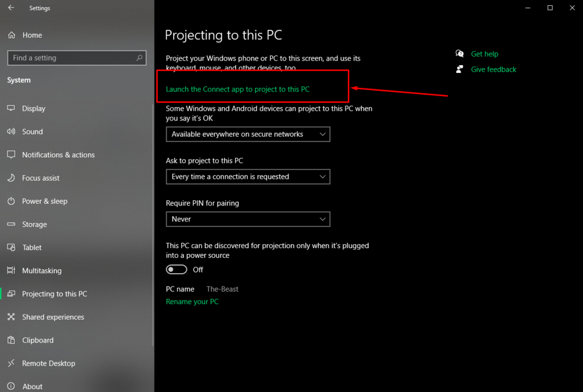
Task: Click the Focus assist moon icon
Action: 11,178
